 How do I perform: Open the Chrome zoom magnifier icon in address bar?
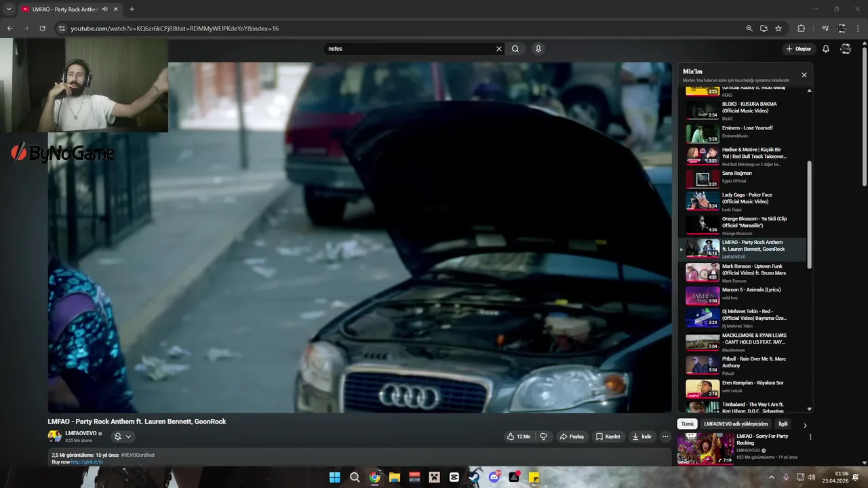(749, 28)
